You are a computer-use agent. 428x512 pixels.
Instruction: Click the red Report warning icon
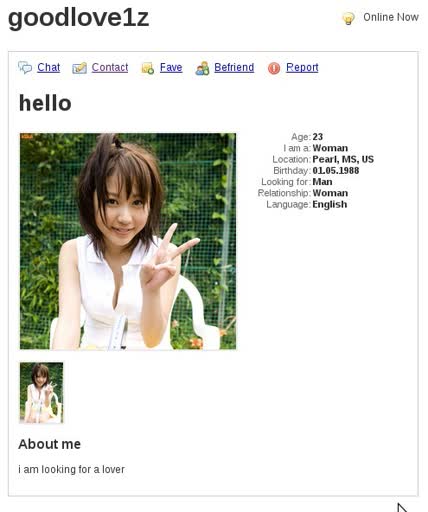(x=274, y=68)
